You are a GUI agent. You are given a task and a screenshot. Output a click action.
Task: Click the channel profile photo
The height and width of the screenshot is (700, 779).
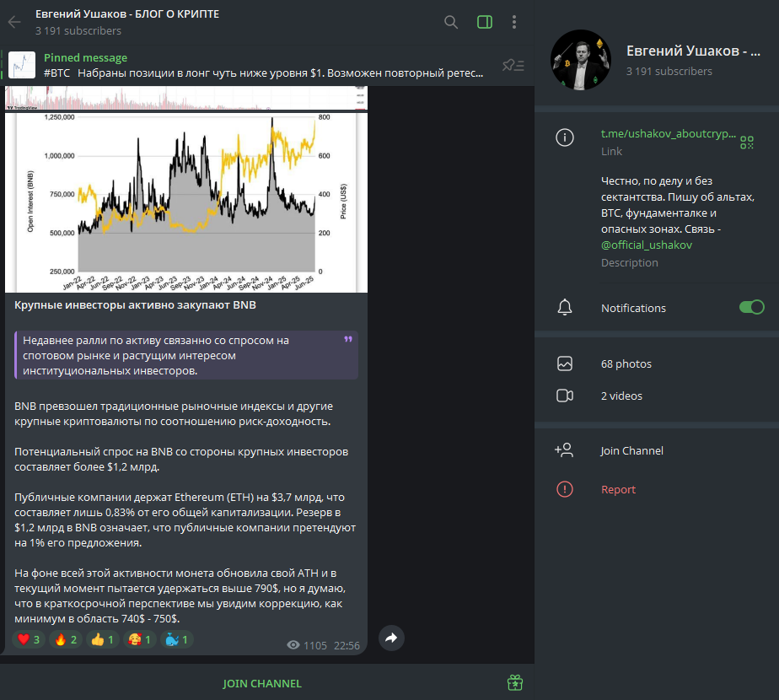coord(579,62)
